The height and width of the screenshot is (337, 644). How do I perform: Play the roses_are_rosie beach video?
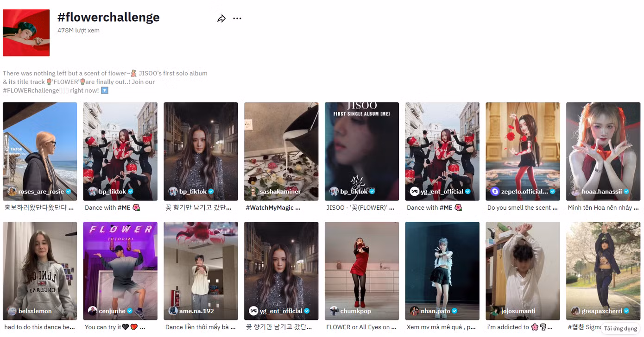tap(40, 151)
